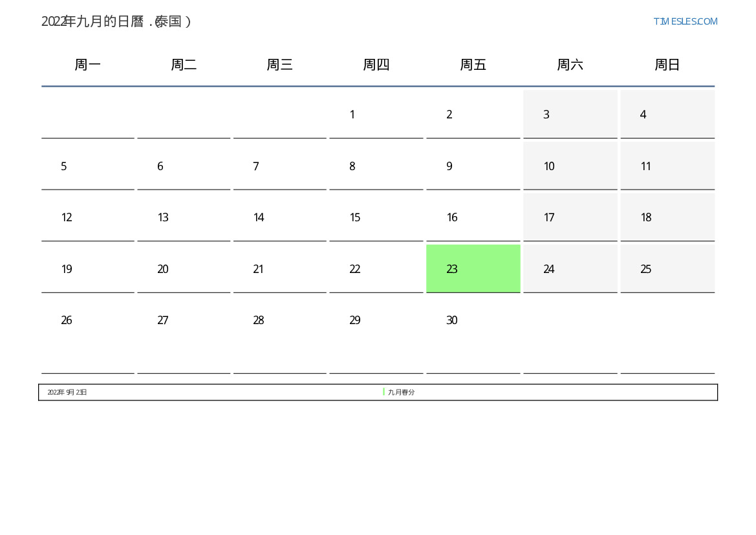Select day 22 on Thursday
This screenshot has width=756, height=535.
coord(376,269)
